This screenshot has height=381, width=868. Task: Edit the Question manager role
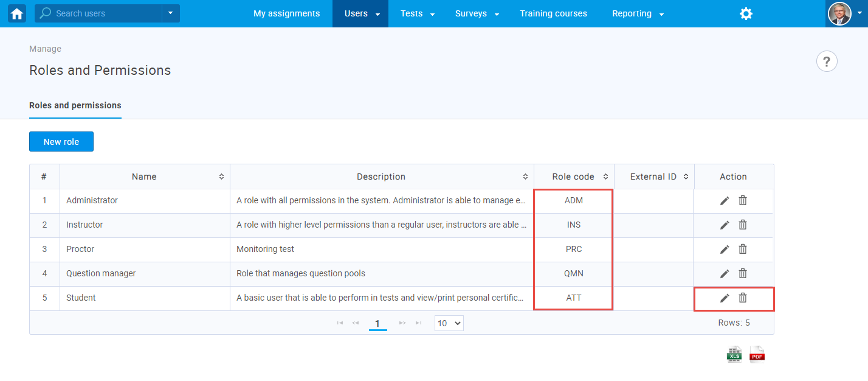click(725, 274)
